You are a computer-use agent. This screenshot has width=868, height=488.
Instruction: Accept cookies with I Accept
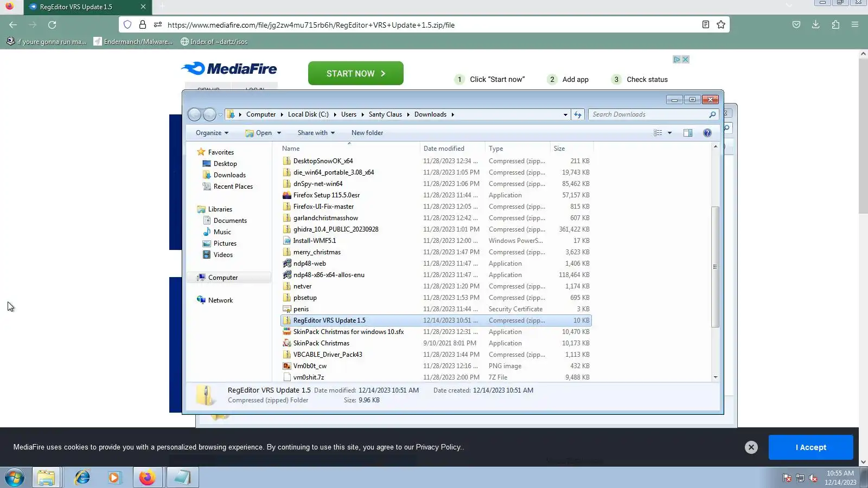(x=811, y=447)
